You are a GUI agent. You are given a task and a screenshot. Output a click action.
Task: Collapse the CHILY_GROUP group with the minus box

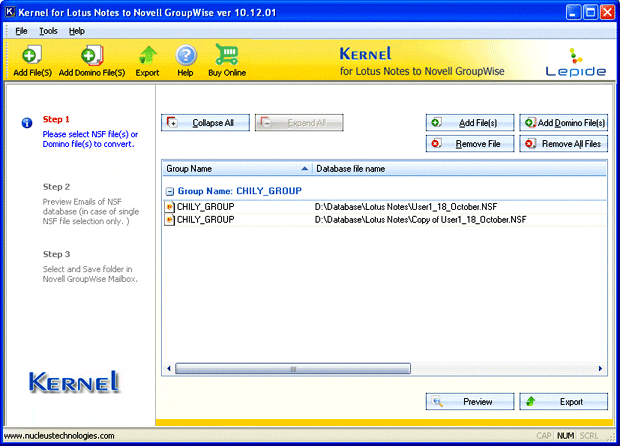click(x=170, y=192)
